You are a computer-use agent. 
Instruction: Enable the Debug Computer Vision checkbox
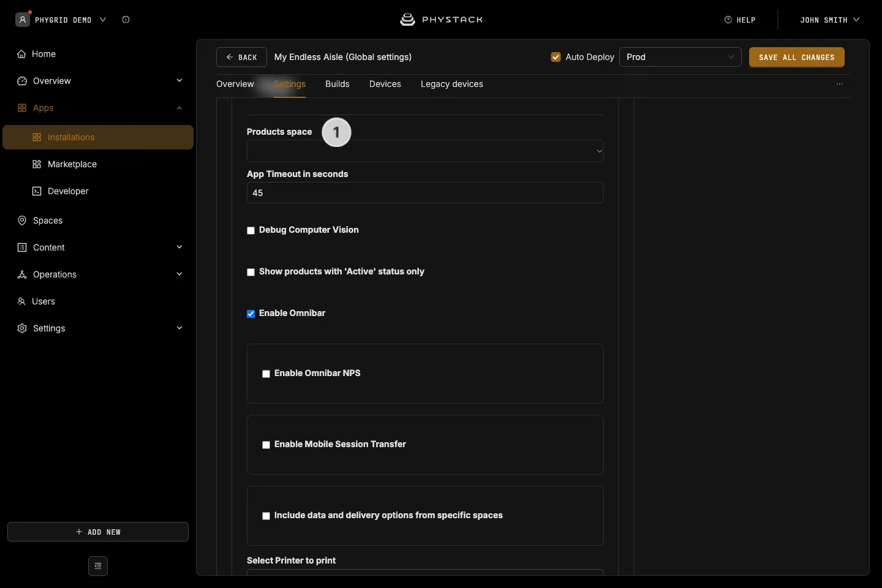click(251, 230)
